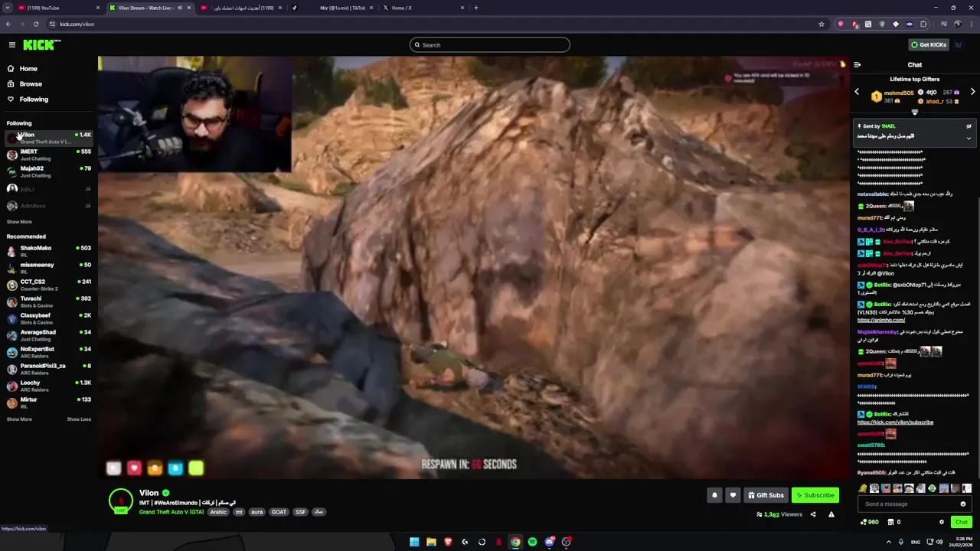Image resolution: width=980 pixels, height=551 pixels.
Task: Open ParanoidPixi3_za recommended channel
Action: pos(49,369)
